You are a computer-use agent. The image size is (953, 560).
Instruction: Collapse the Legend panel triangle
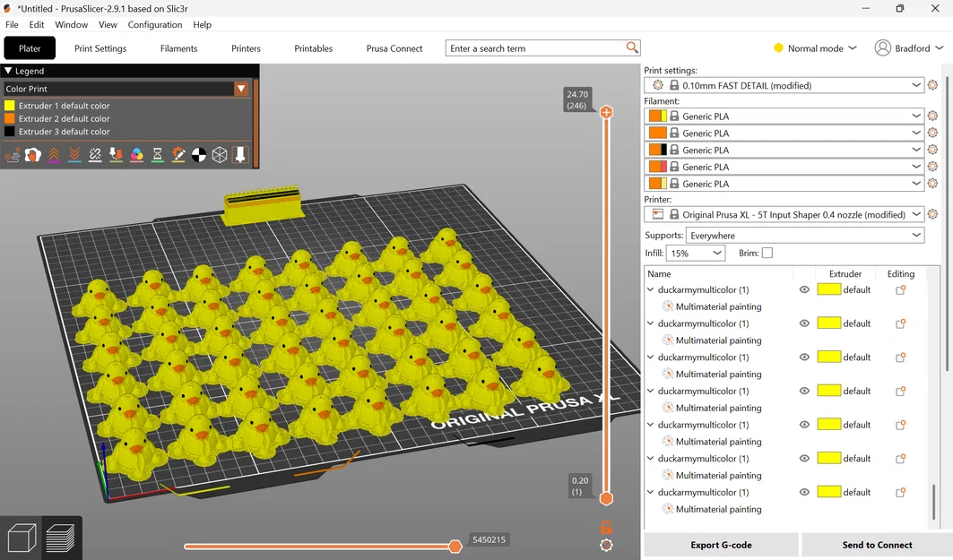(8, 71)
